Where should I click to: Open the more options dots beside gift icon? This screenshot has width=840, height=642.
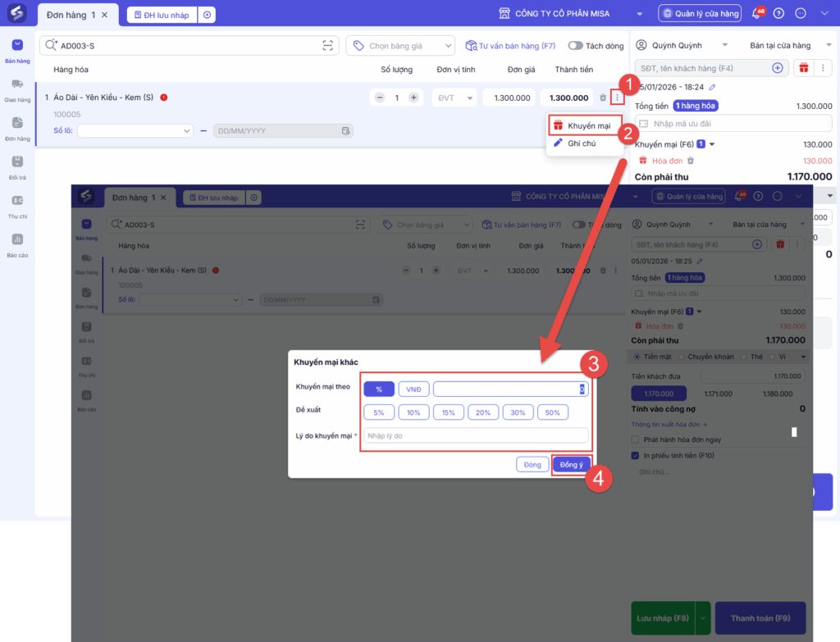pos(823,68)
